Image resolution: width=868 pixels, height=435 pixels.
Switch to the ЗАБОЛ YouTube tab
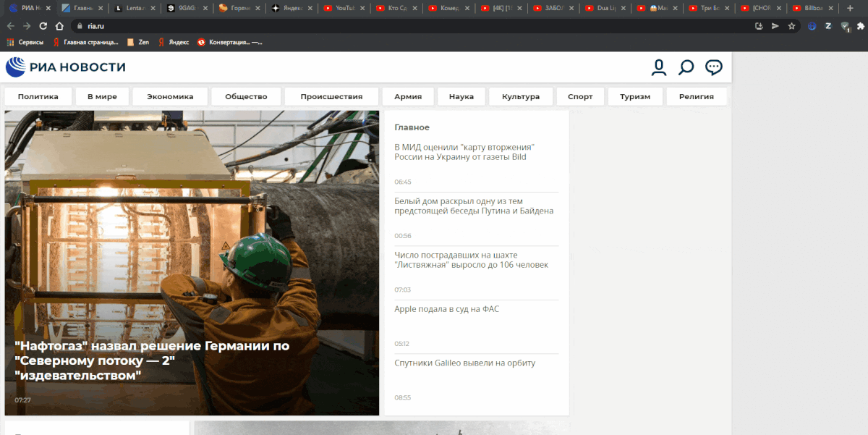[552, 8]
